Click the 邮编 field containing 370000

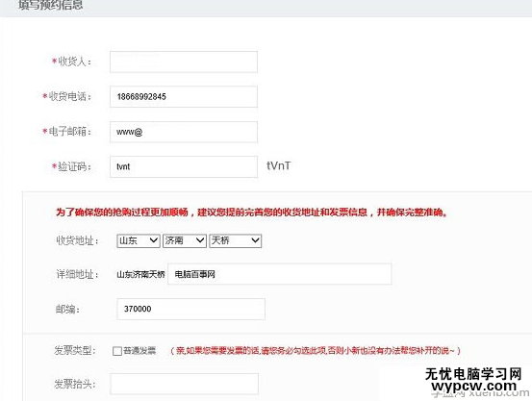[191, 309]
